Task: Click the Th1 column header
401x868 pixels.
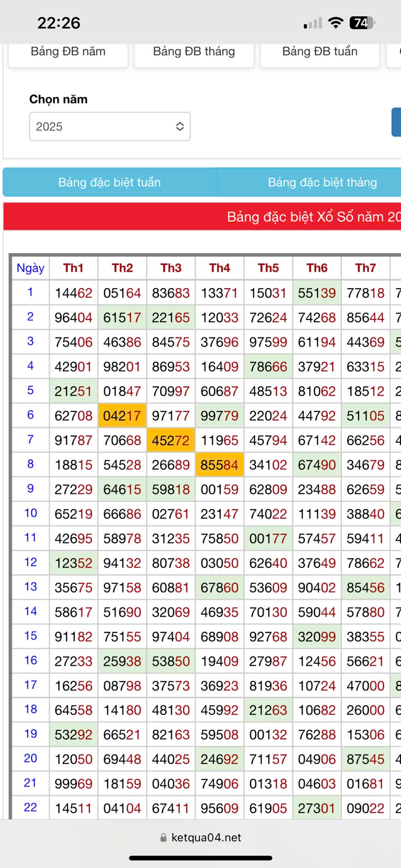Action: tap(73, 268)
